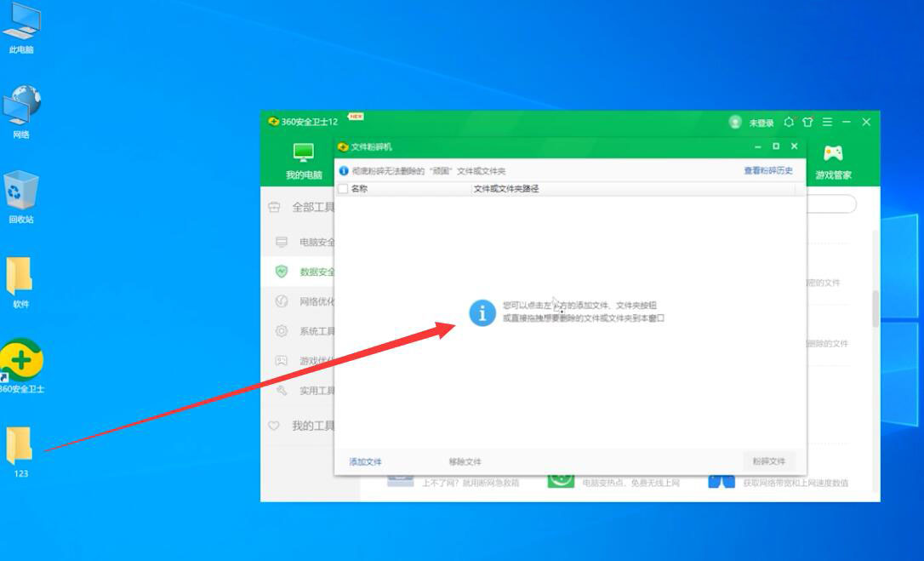Click the 文件或文件夹路径 column header

[x=506, y=189]
